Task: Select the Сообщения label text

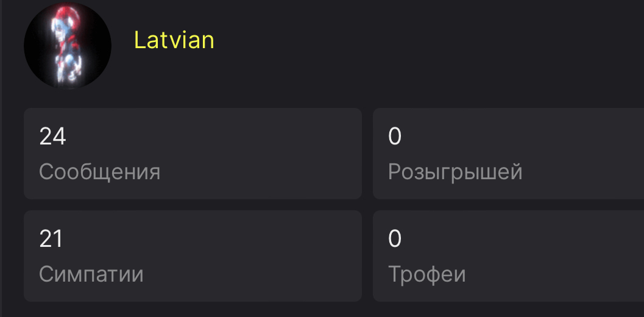Action: 99,172
